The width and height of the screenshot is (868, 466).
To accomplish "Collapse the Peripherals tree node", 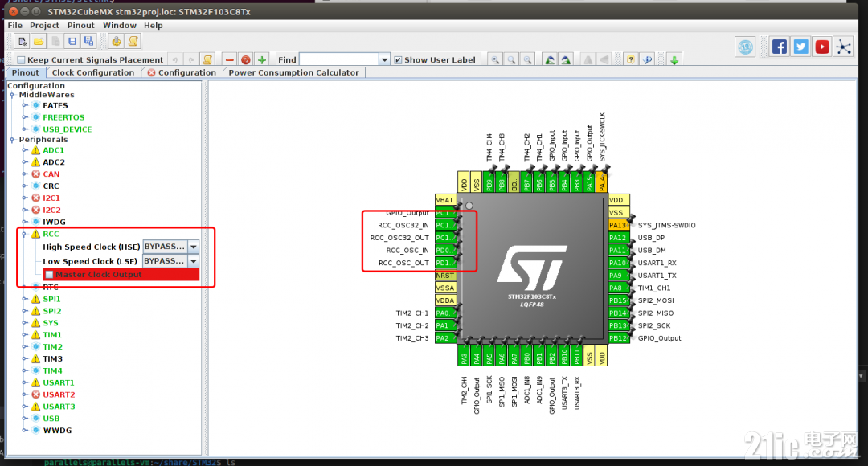I will (x=12, y=140).
